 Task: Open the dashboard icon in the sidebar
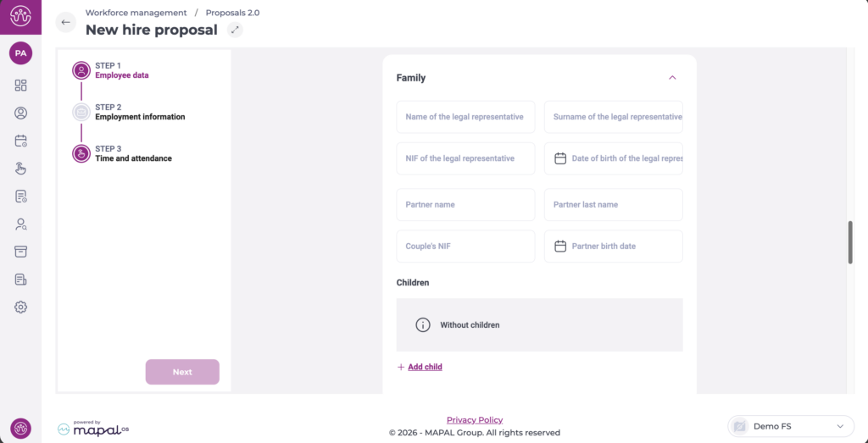tap(21, 85)
